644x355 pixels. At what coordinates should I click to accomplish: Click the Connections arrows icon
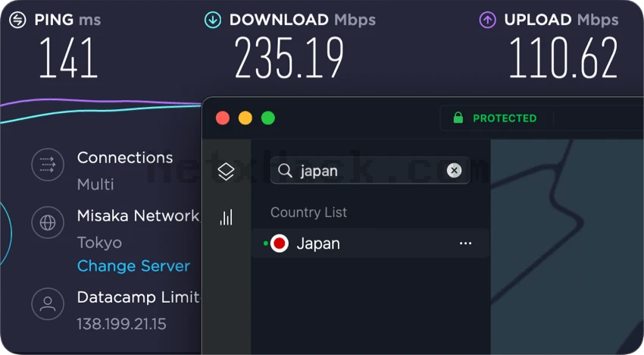[x=48, y=165]
